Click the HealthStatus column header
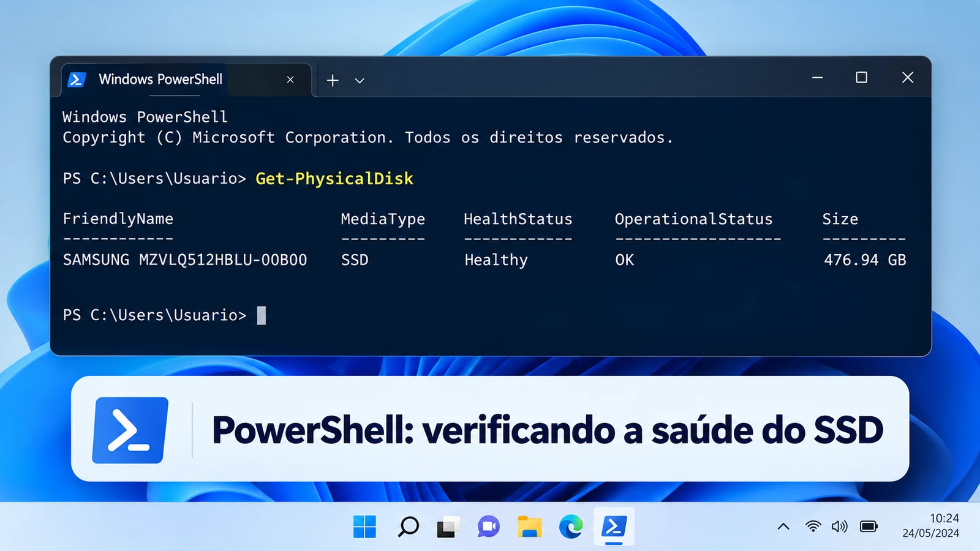 [x=518, y=219]
